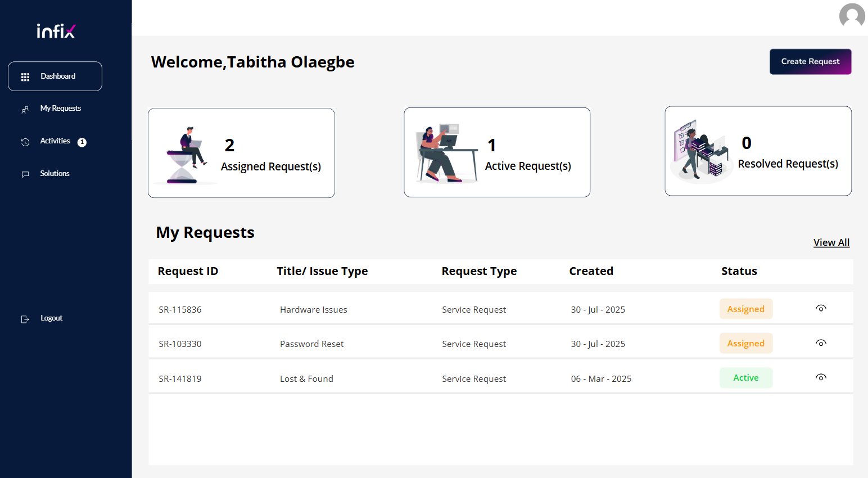Open the Resolved Request(s) card
The height and width of the screenshot is (478, 868).
[758, 151]
